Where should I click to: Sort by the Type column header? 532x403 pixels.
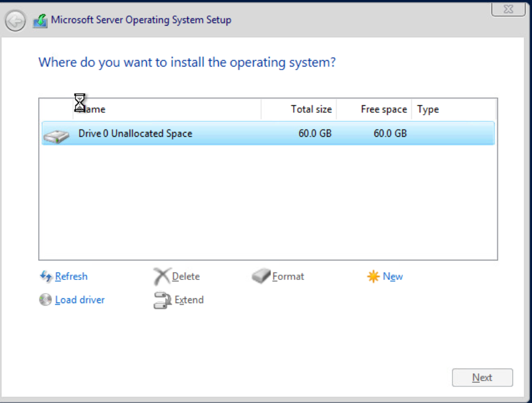[x=454, y=109]
